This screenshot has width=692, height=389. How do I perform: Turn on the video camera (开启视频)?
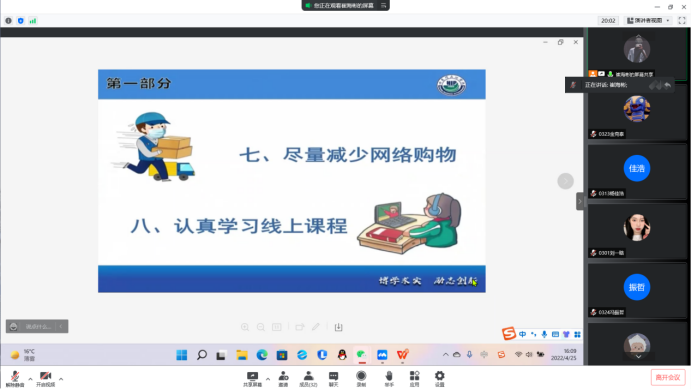(45, 379)
